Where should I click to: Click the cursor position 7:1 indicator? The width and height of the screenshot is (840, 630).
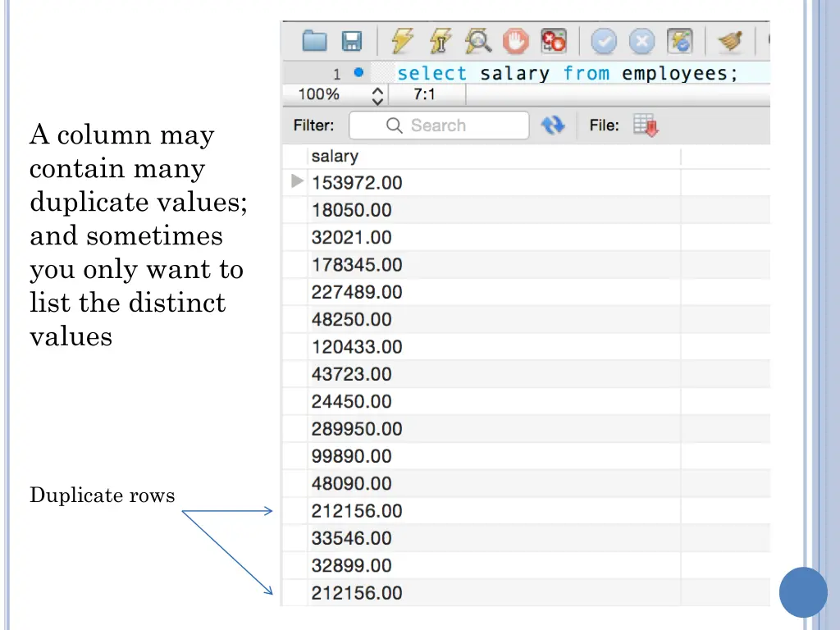[424, 95]
